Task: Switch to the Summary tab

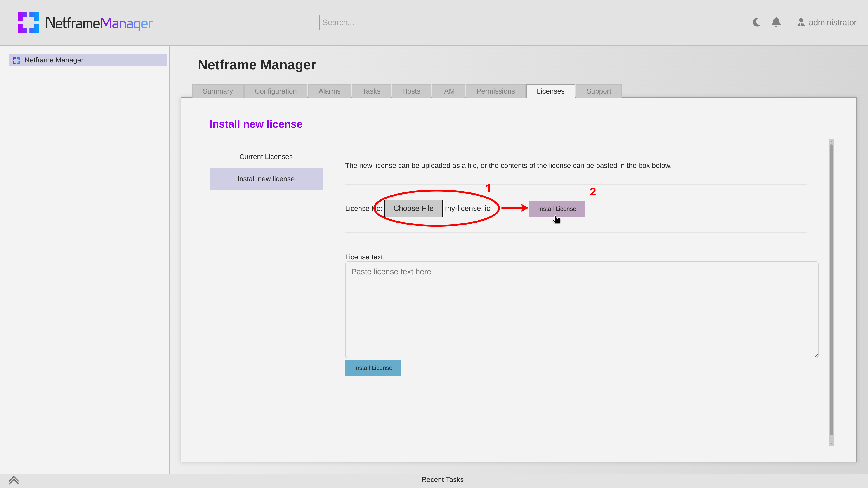Action: click(218, 91)
